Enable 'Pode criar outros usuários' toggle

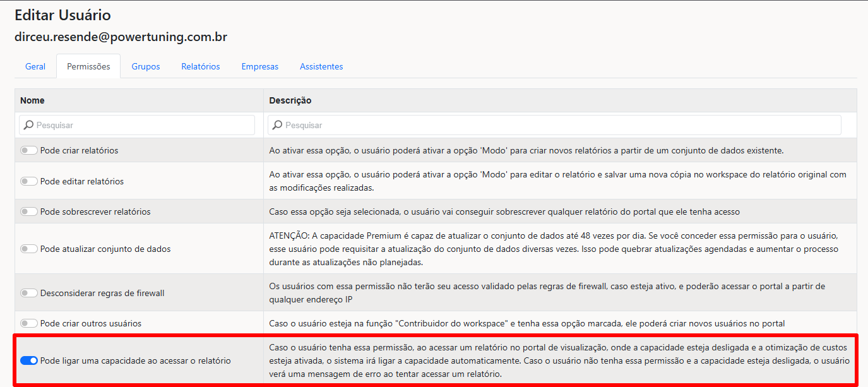pos(29,323)
